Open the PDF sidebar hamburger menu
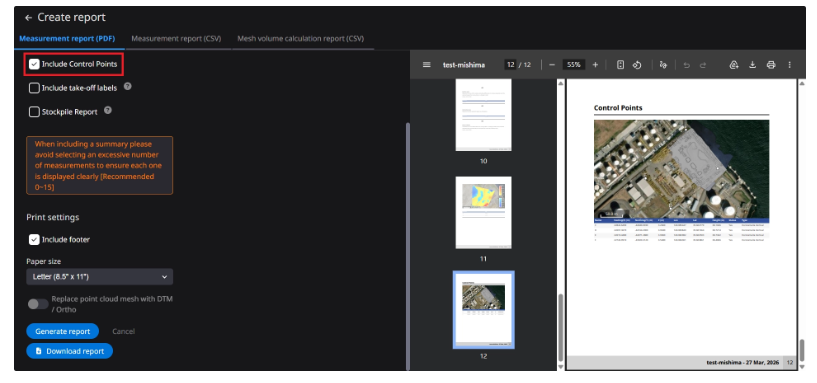The image size is (817, 383). point(426,65)
